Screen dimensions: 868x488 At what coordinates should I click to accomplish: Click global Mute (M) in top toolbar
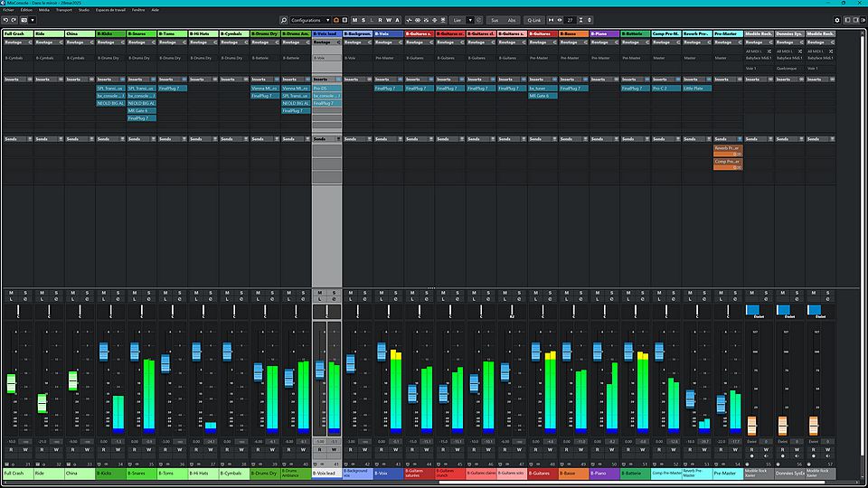click(x=355, y=19)
